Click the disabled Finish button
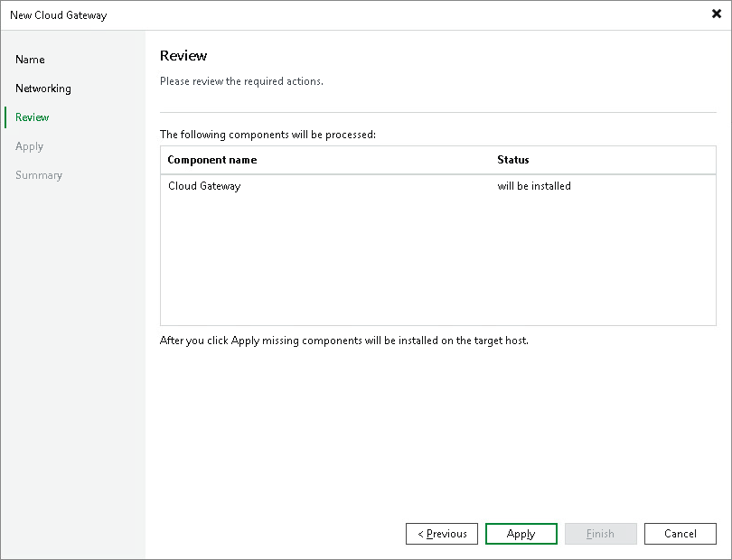 click(601, 534)
